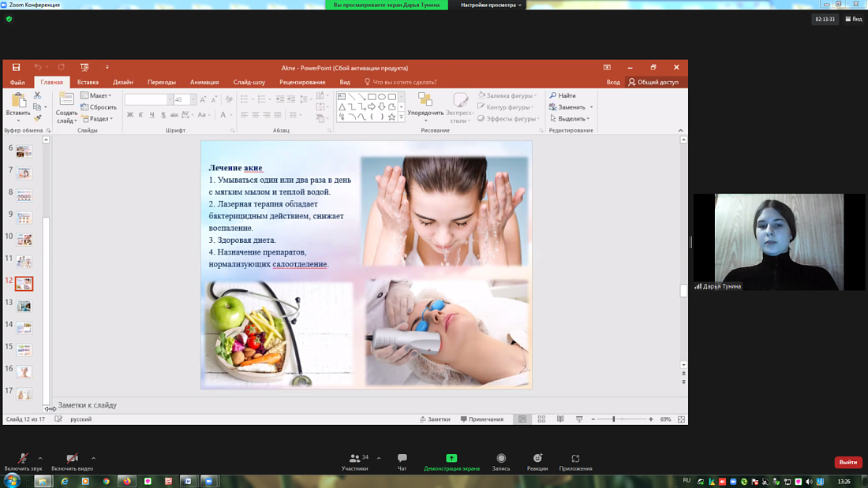Open the Анимация ribbon tab
The height and width of the screenshot is (488, 868).
click(x=204, y=82)
